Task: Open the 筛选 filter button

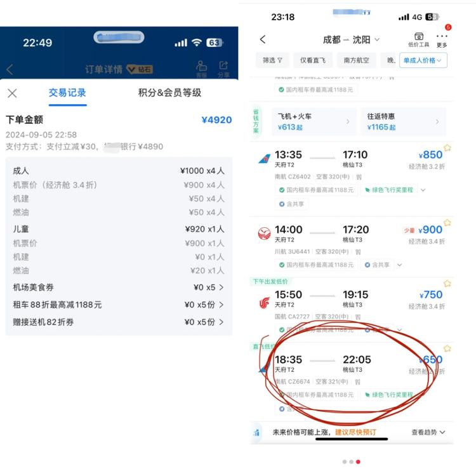Action: click(x=272, y=60)
